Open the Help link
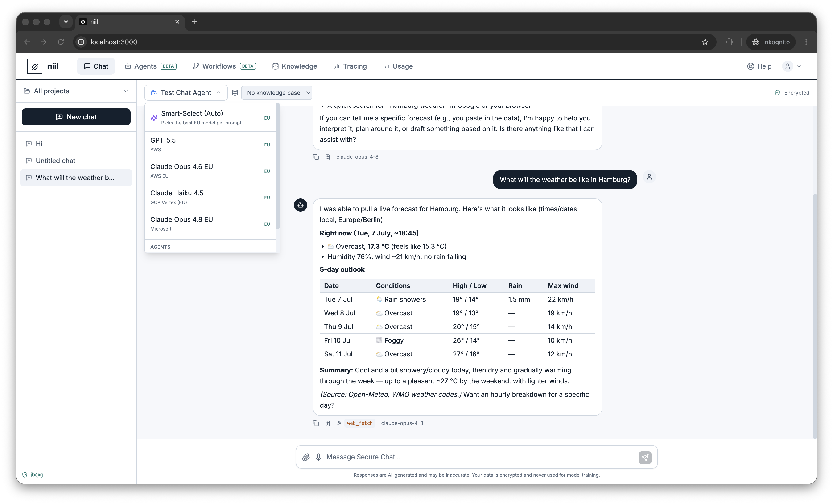This screenshot has height=504, width=833. point(759,66)
